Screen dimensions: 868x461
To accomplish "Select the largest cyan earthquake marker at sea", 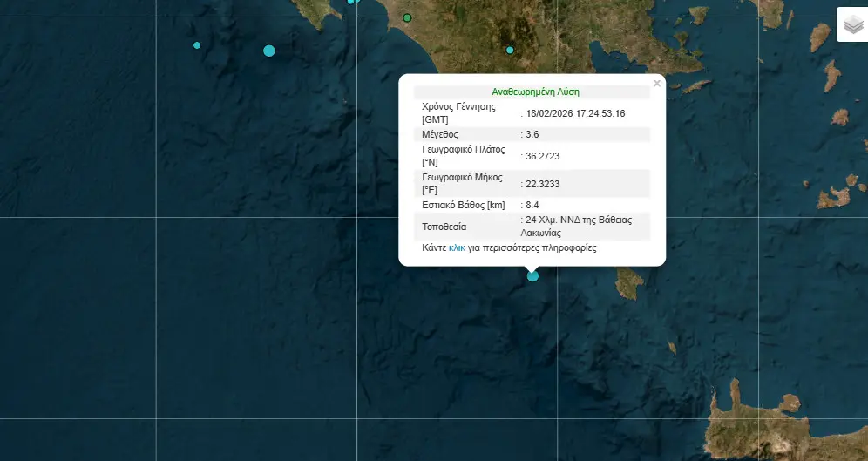I will (x=269, y=51).
